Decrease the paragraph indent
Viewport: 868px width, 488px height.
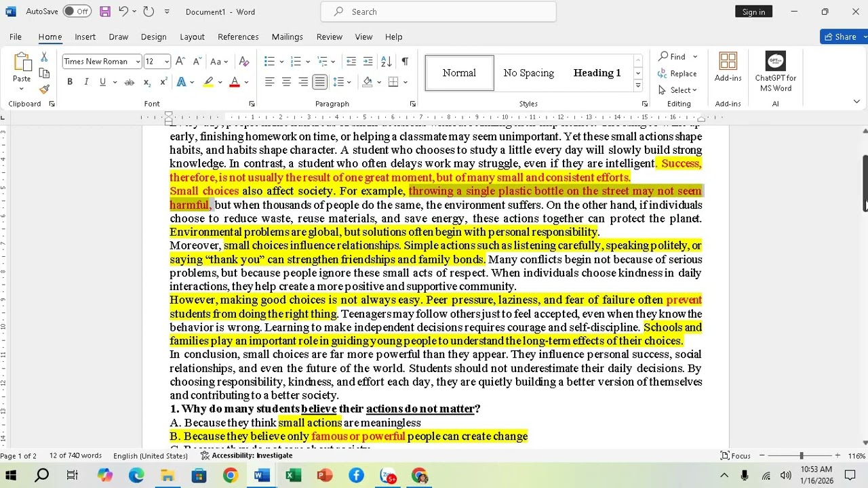point(351,62)
